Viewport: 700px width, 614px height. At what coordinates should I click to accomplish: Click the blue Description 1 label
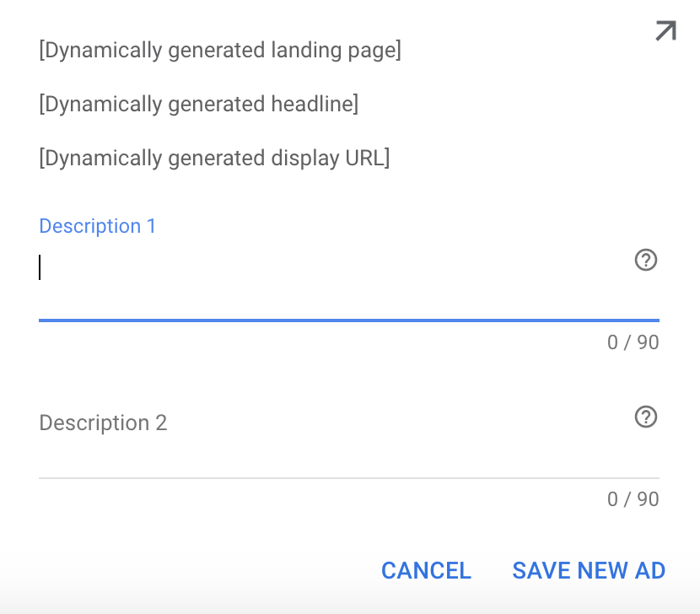(98, 226)
